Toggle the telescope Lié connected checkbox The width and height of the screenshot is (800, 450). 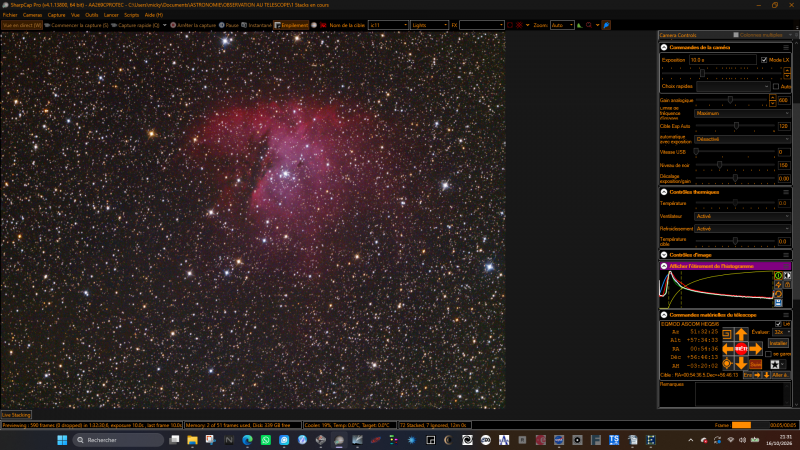click(778, 324)
